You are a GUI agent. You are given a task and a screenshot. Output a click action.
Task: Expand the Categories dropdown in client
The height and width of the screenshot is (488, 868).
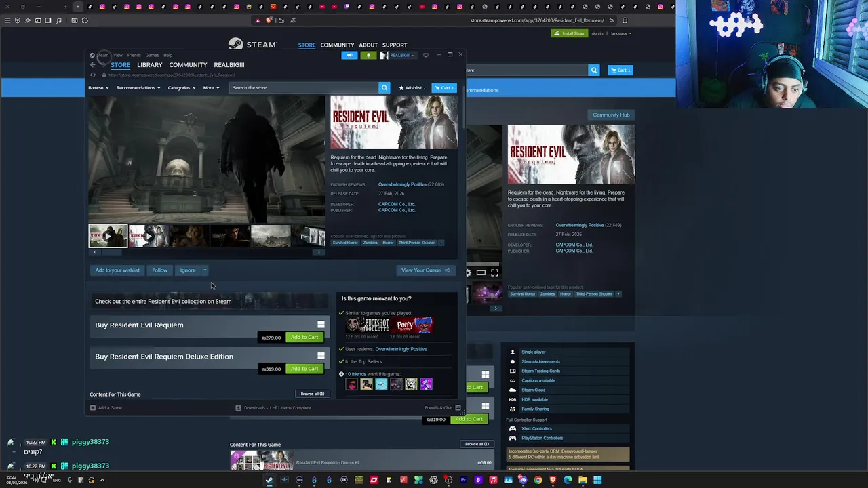coord(182,87)
